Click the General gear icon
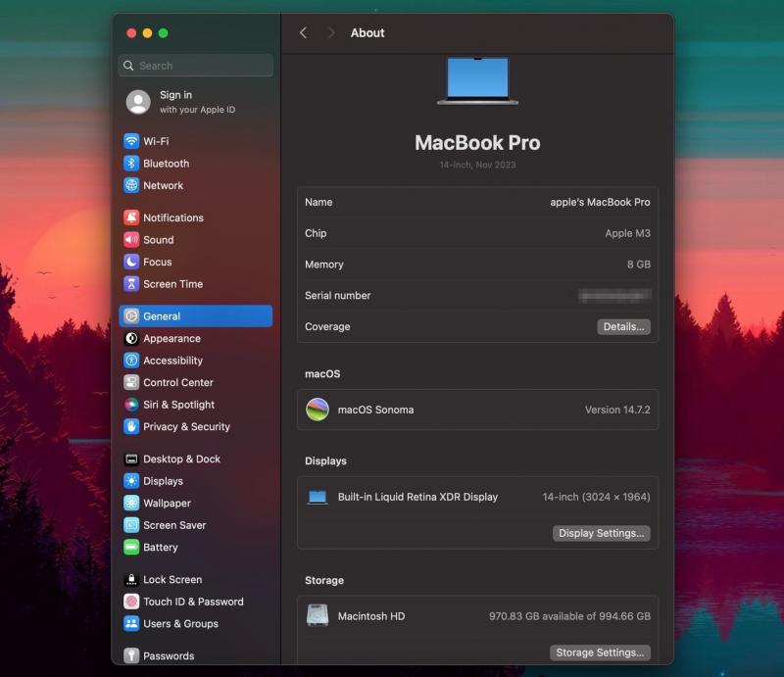Viewport: 784px width, 677px height. pyautogui.click(x=131, y=316)
